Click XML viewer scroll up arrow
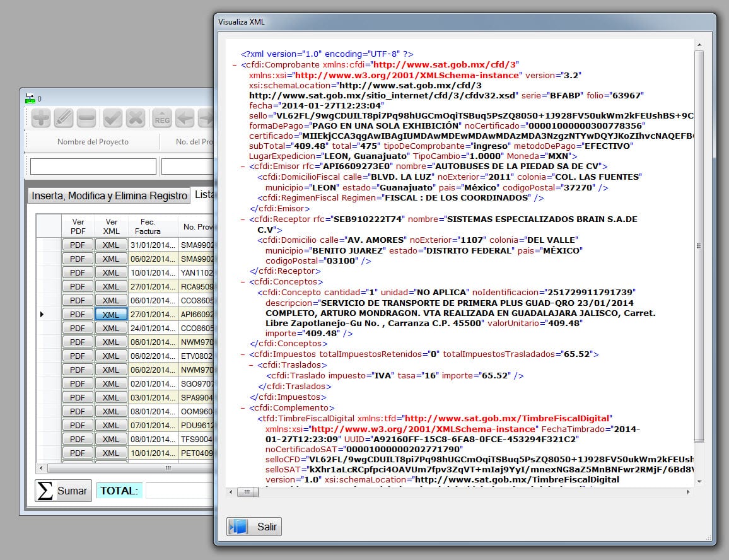 699,45
